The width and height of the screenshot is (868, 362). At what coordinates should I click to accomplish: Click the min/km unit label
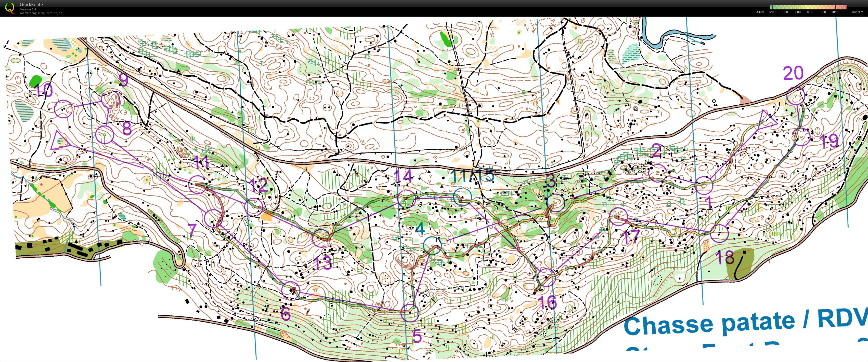pyautogui.click(x=858, y=12)
